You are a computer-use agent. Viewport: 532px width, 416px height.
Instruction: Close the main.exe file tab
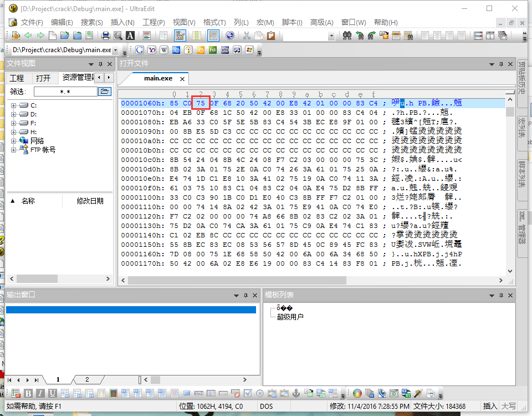point(182,79)
